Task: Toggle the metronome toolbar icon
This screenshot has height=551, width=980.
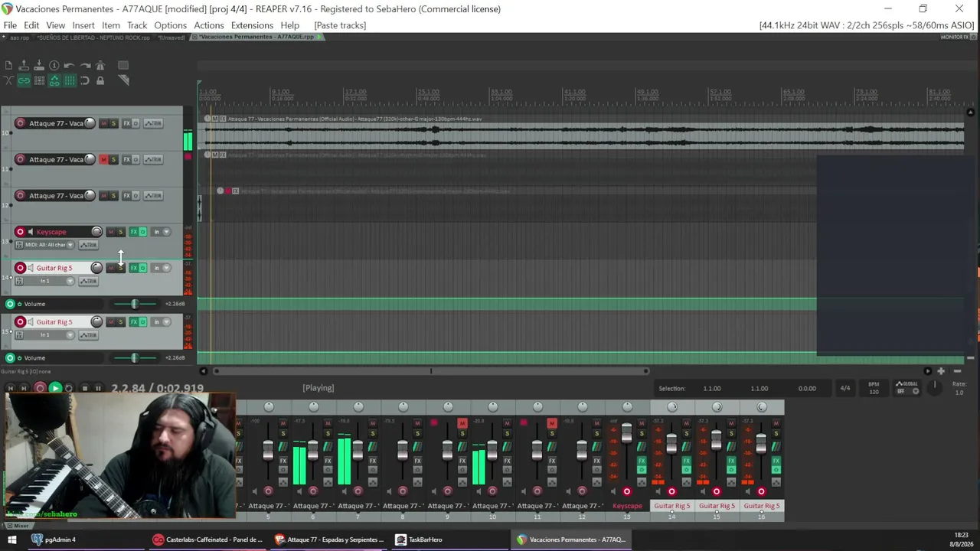Action: pos(100,66)
